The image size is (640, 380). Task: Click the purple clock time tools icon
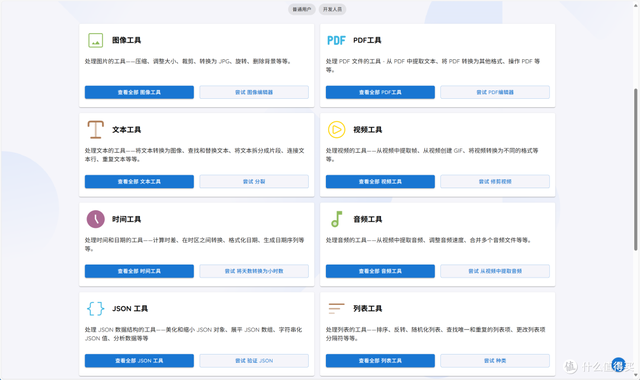[96, 219]
